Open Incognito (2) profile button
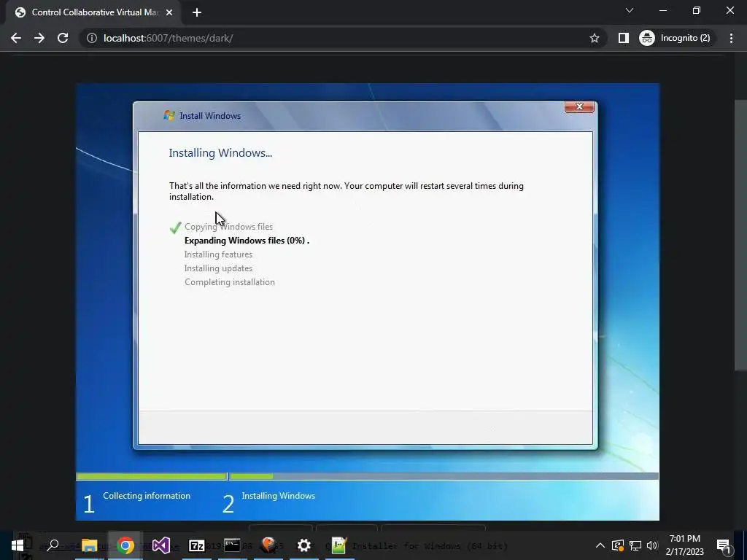 (x=677, y=38)
